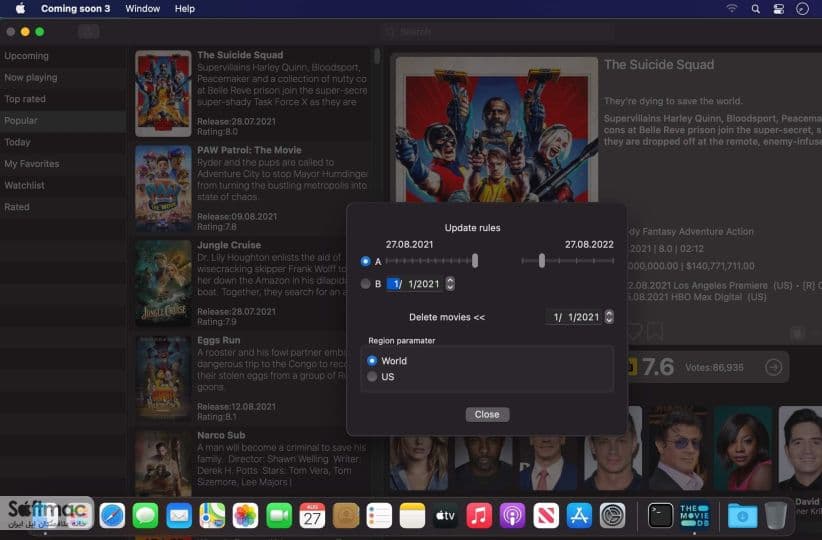This screenshot has width=822, height=540.
Task: Open the Trash in the dock
Action: tap(775, 516)
